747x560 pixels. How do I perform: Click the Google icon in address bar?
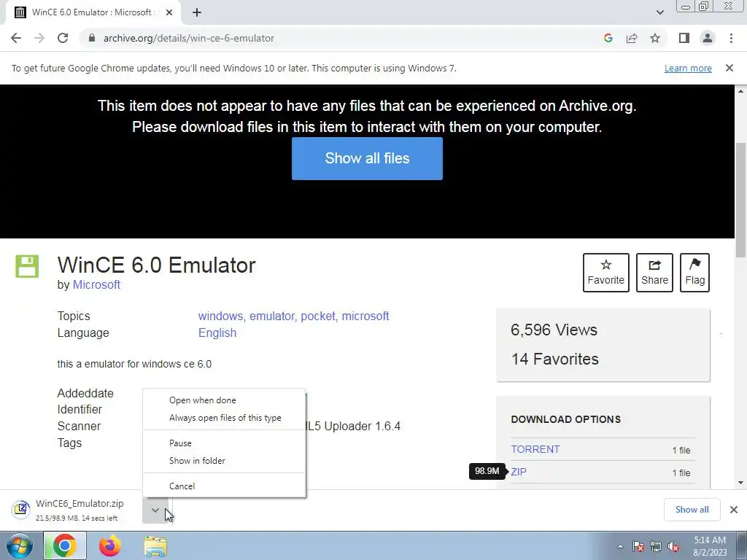pyautogui.click(x=608, y=38)
